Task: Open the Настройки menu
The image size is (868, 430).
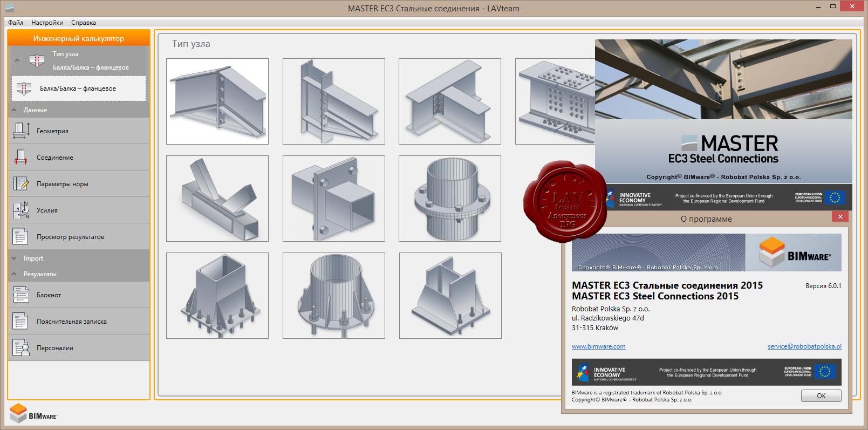Action: click(x=47, y=23)
